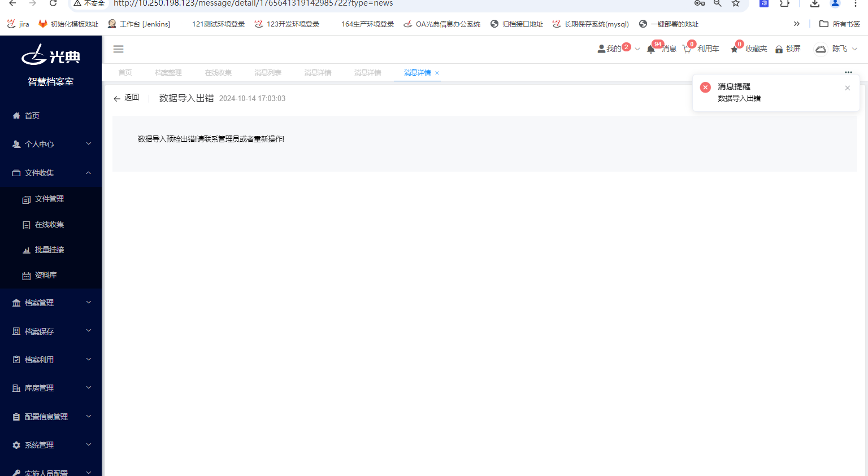The width and height of the screenshot is (868, 476).
Task: Click the 不安全 site security warning
Action: pyautogui.click(x=89, y=3)
